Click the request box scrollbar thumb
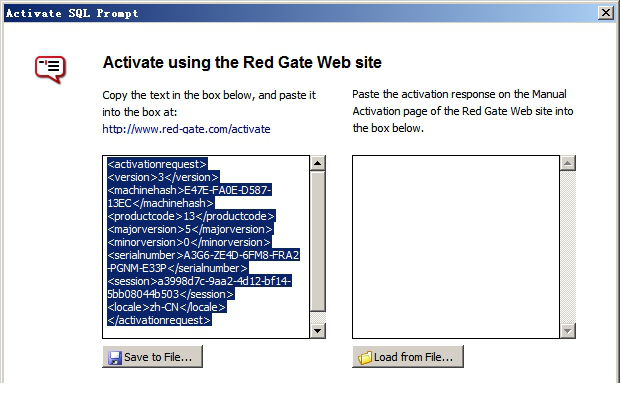The height and width of the screenshot is (398, 620). (x=318, y=241)
